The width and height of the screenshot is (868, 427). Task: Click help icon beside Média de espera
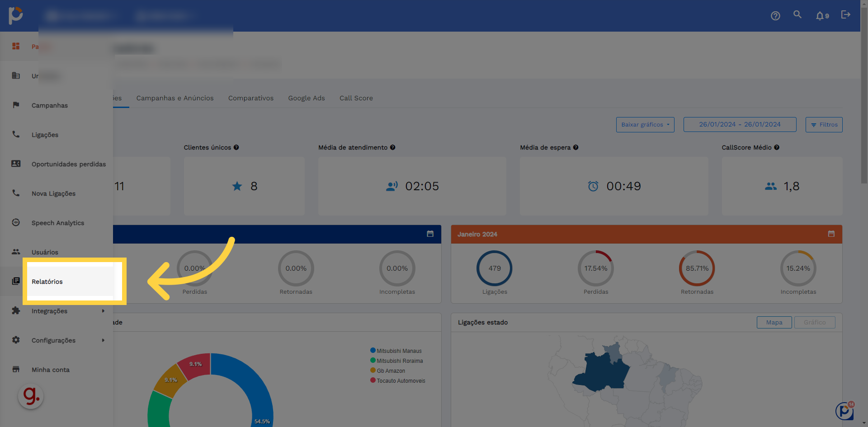(x=576, y=147)
